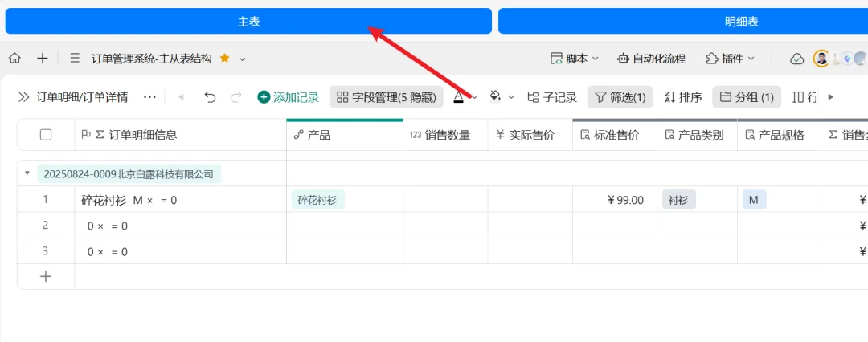Go to the home icon
868x342 pixels.
coord(15,58)
